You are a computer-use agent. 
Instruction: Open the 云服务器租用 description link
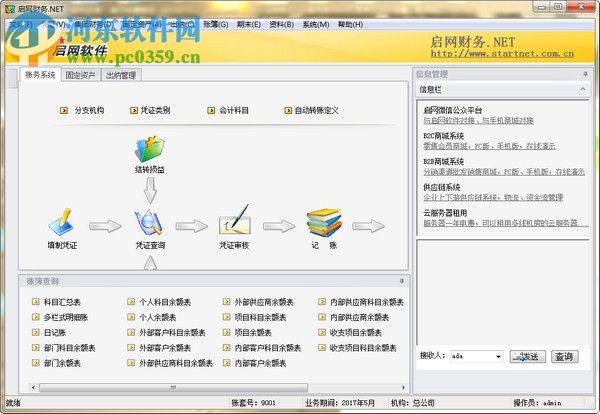(x=505, y=223)
